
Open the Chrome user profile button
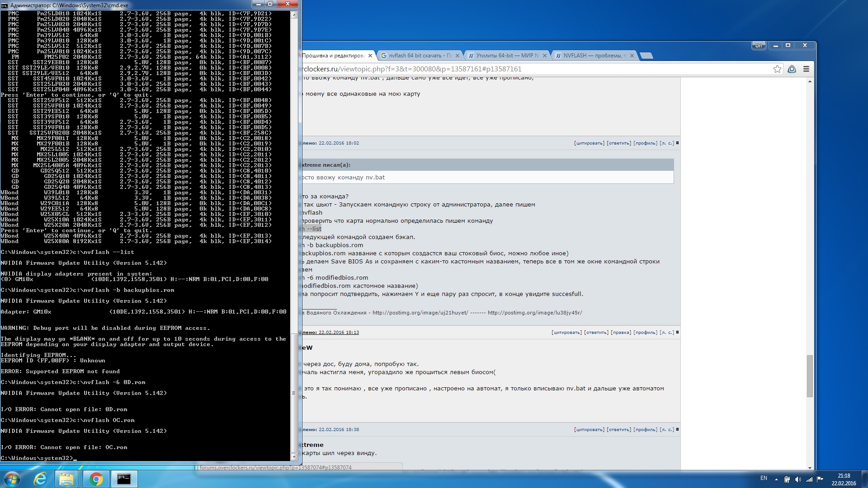coord(758,46)
